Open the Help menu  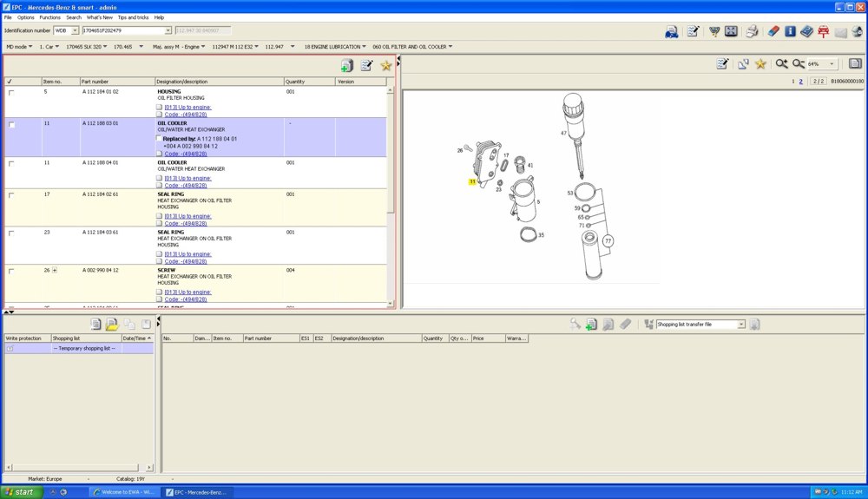159,17
